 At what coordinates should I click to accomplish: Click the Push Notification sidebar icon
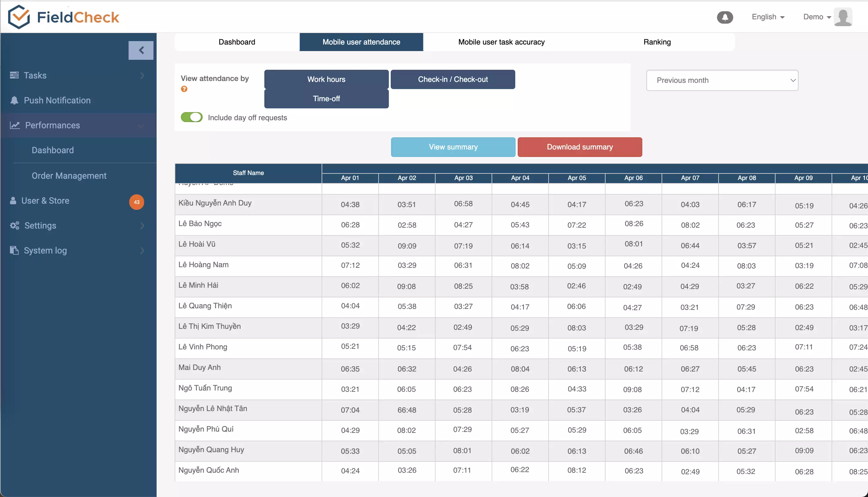pyautogui.click(x=14, y=100)
